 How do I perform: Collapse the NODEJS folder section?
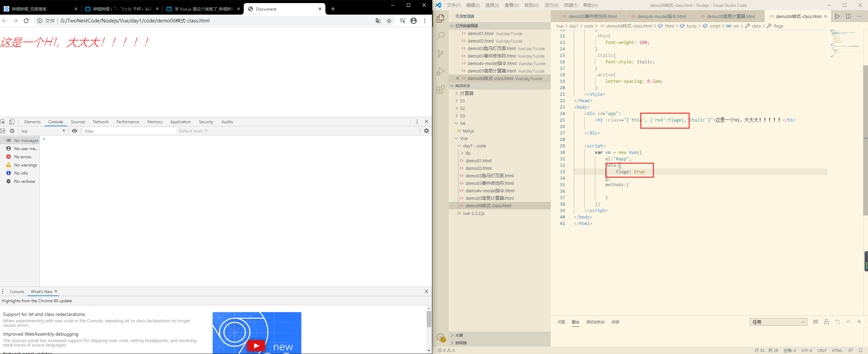pyautogui.click(x=500, y=86)
